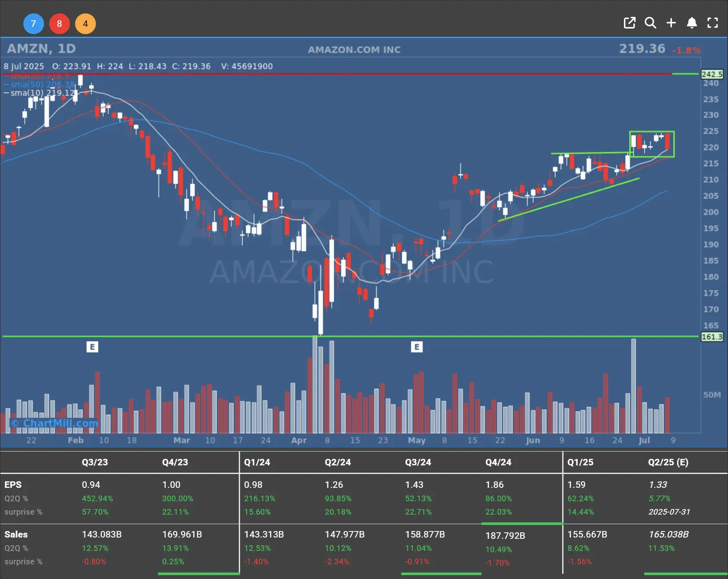The image size is (728, 579).
Task: Click the 8 Jul 2025 date label
Action: [24, 66]
